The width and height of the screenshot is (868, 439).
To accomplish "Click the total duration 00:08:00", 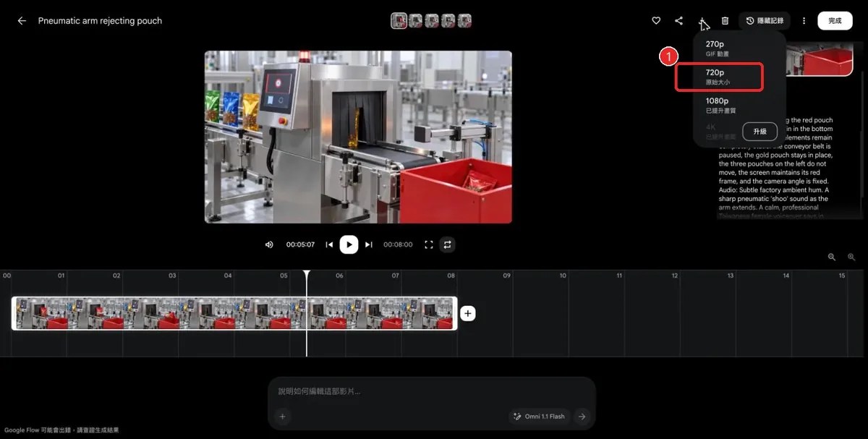I will pyautogui.click(x=398, y=244).
